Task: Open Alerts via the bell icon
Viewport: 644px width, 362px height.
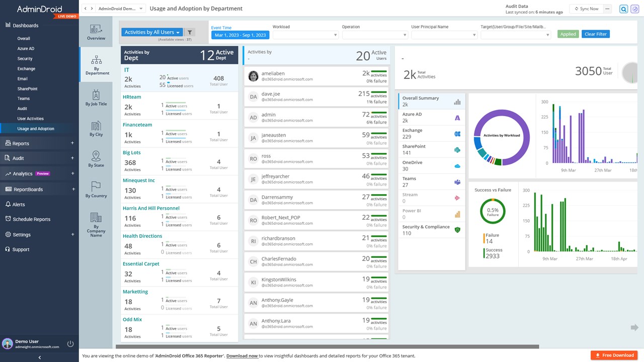Action: point(8,205)
